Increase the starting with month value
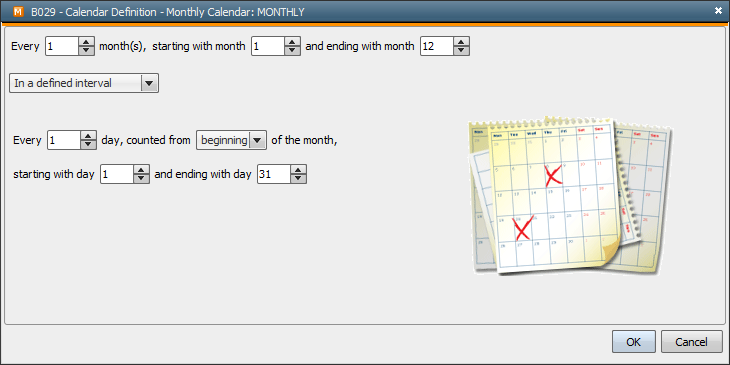Image resolution: width=730 pixels, height=365 pixels. point(292,42)
